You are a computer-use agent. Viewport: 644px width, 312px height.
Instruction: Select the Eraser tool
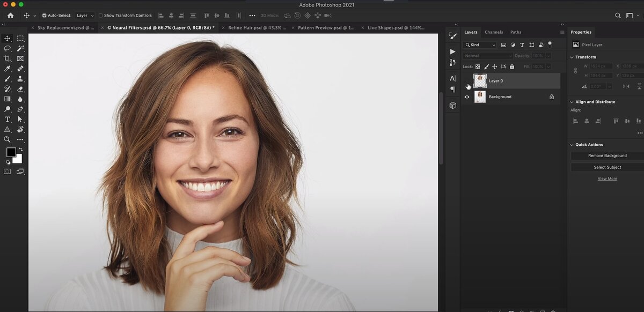click(20, 89)
